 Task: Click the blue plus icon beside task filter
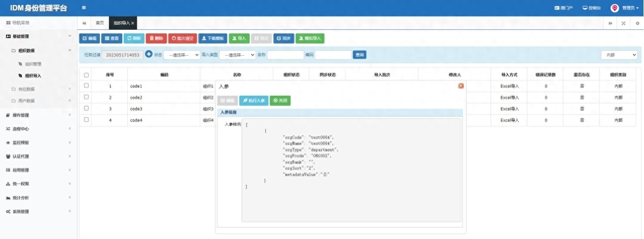[149, 54]
